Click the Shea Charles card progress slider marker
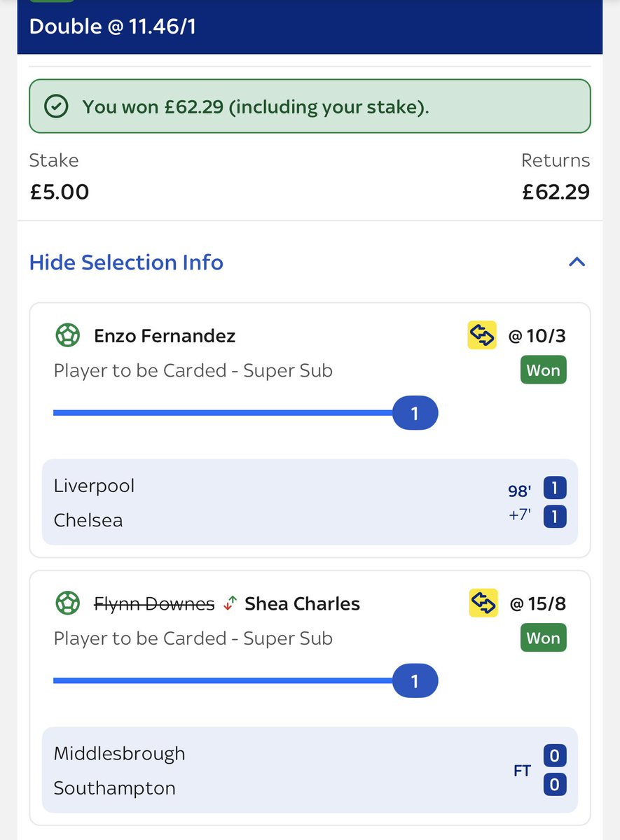This screenshot has height=840, width=620. (415, 681)
